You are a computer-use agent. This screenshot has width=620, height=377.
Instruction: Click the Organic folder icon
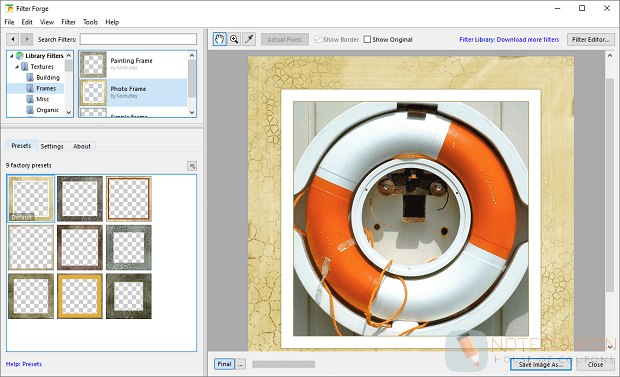(30, 110)
